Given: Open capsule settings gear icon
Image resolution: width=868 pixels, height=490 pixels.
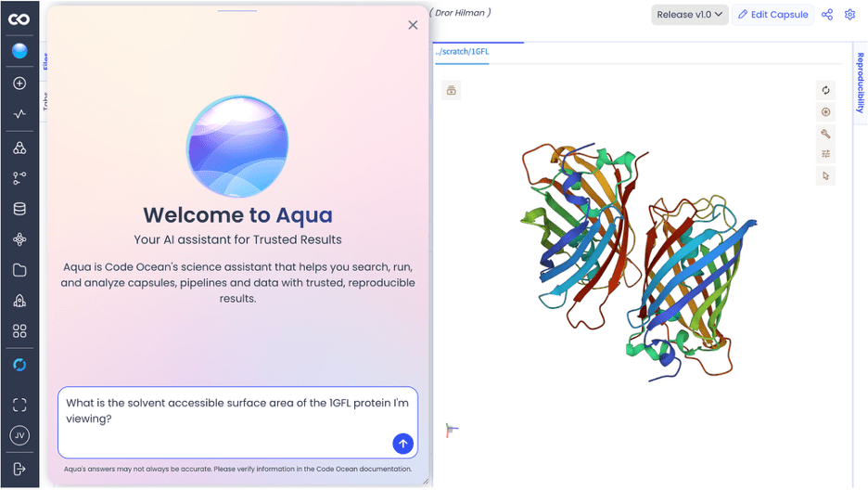Looking at the screenshot, I should pyautogui.click(x=849, y=15).
